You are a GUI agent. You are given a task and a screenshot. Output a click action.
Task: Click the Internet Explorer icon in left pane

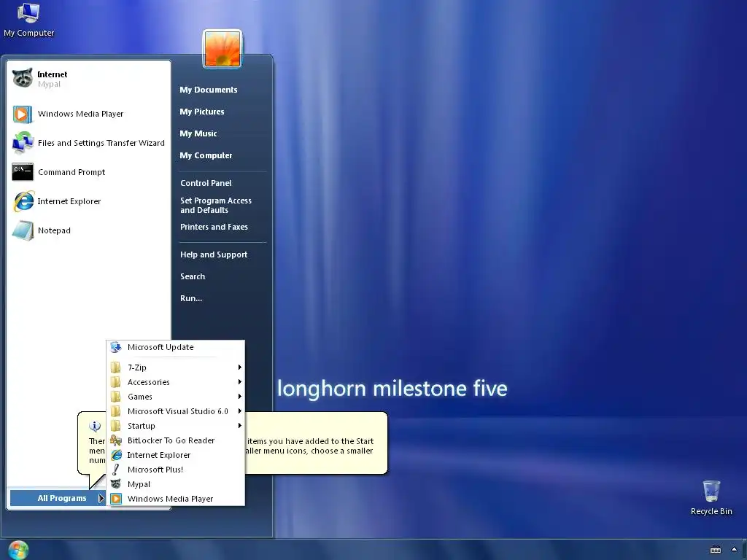(x=23, y=201)
